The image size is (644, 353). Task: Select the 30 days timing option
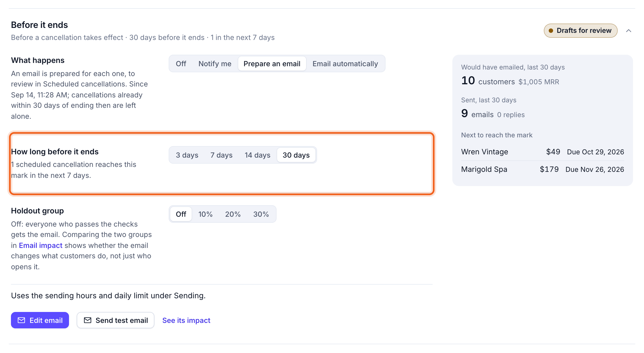[x=296, y=155]
